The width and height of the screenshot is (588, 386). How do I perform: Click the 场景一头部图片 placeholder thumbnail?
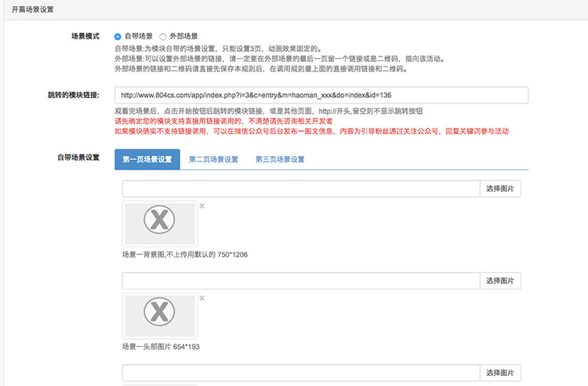click(160, 316)
